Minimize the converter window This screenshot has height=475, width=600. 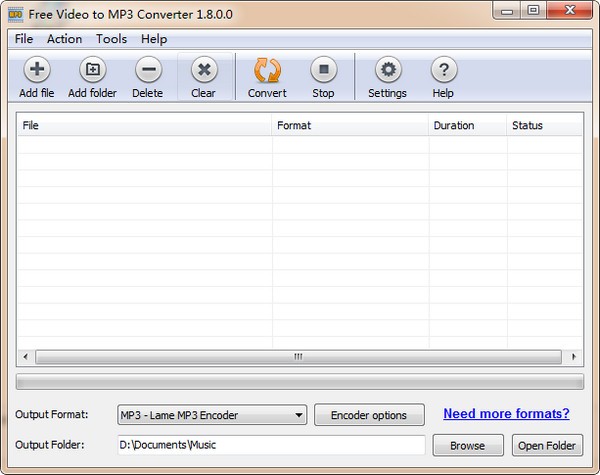[x=507, y=11]
